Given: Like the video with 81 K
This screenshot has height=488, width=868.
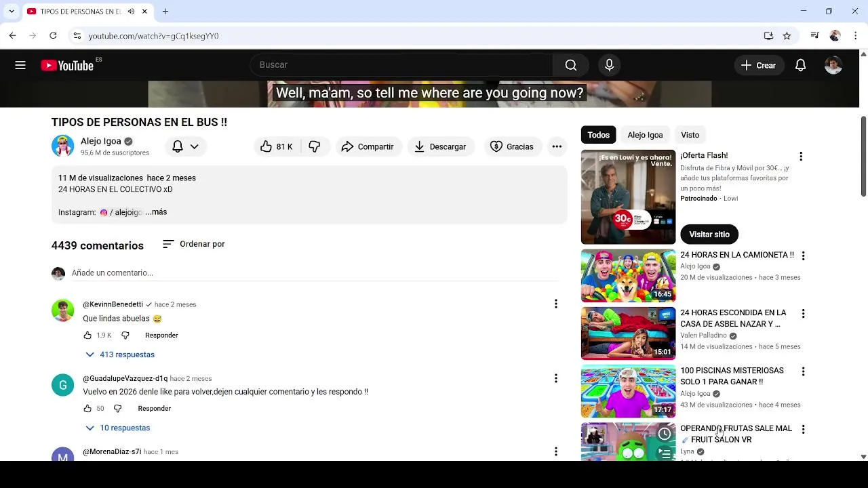Looking at the screenshot, I should pyautogui.click(x=277, y=146).
